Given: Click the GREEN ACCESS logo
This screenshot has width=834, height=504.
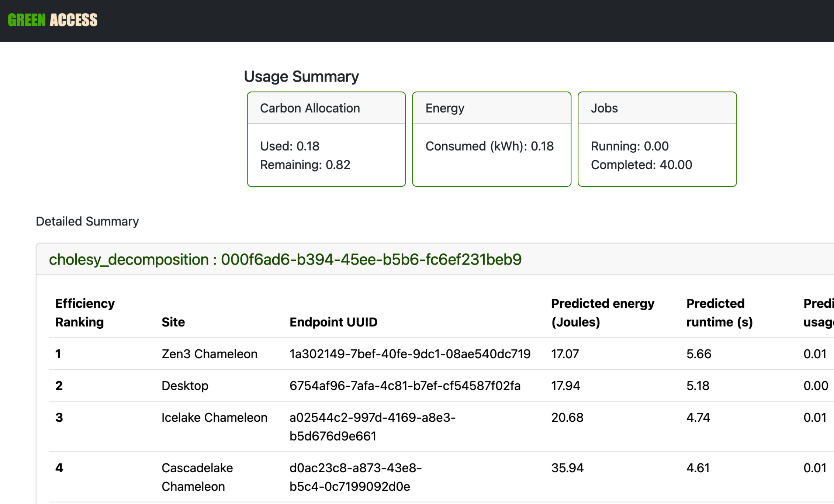Looking at the screenshot, I should coord(53,20).
